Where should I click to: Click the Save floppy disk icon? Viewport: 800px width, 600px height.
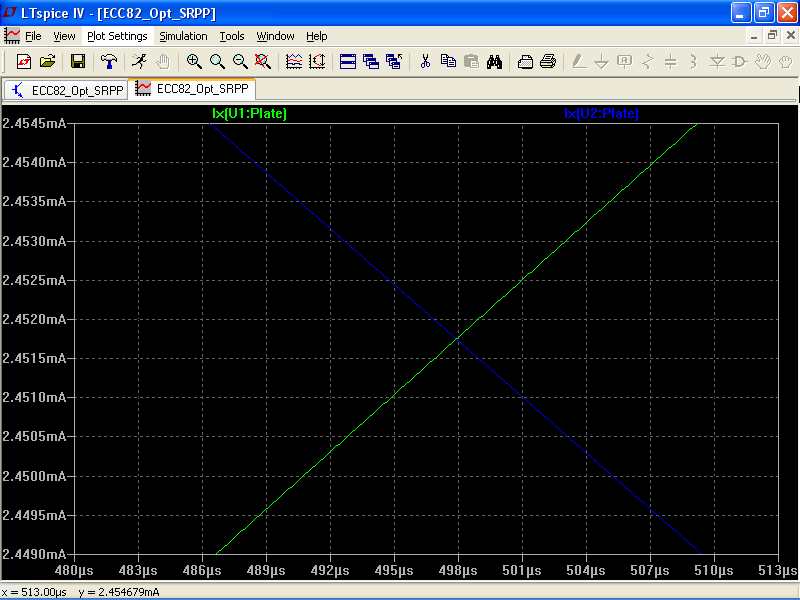pyautogui.click(x=78, y=62)
